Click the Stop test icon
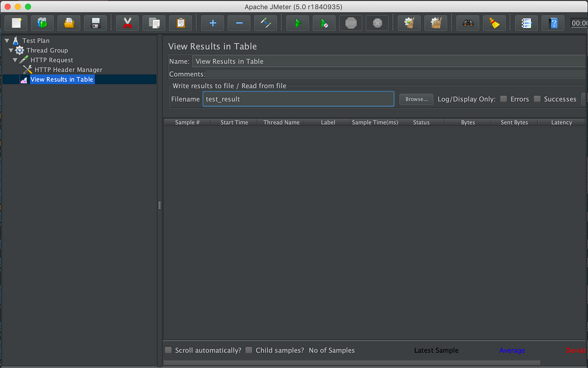Screen dimensions: 588x368 pos(351,23)
